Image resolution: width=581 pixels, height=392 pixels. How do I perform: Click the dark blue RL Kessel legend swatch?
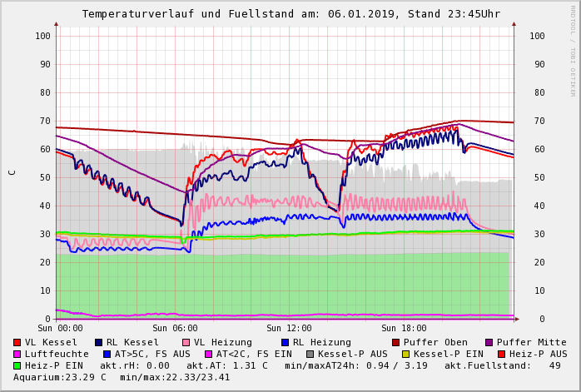click(x=98, y=343)
